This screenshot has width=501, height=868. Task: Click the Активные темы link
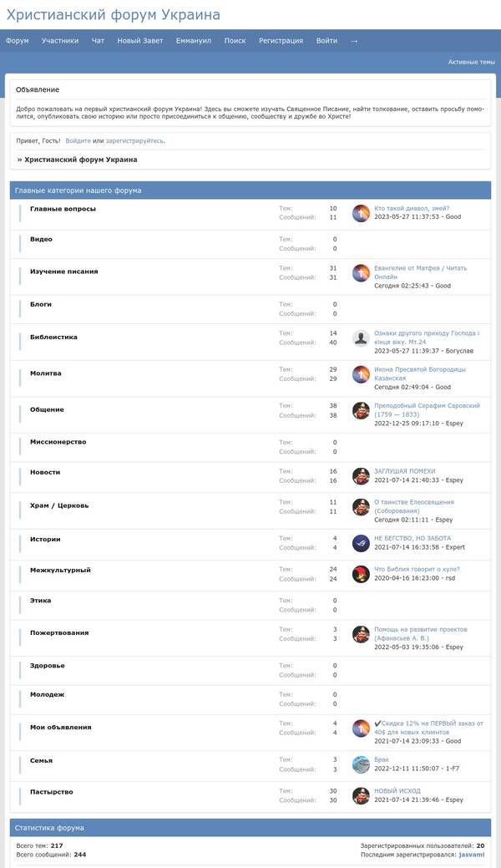[x=471, y=62]
